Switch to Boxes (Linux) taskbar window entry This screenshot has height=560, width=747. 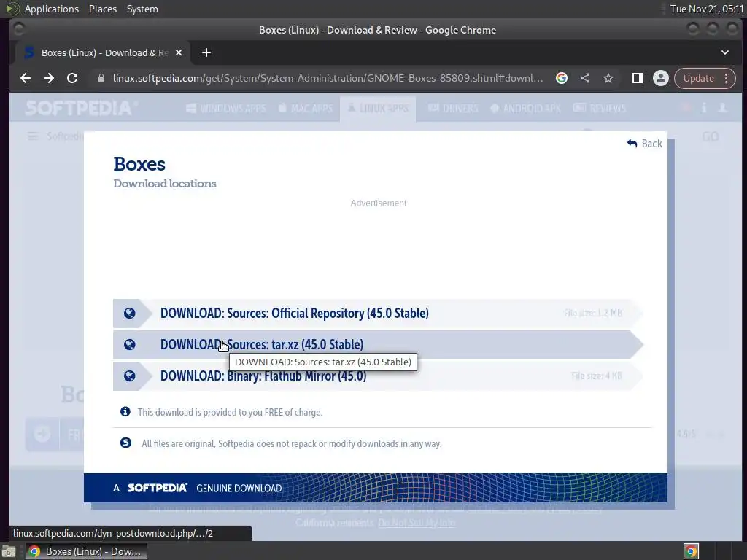[x=86, y=551]
